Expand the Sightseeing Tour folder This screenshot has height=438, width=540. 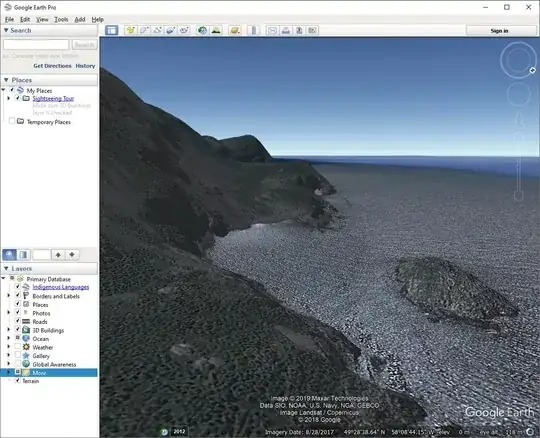9,98
